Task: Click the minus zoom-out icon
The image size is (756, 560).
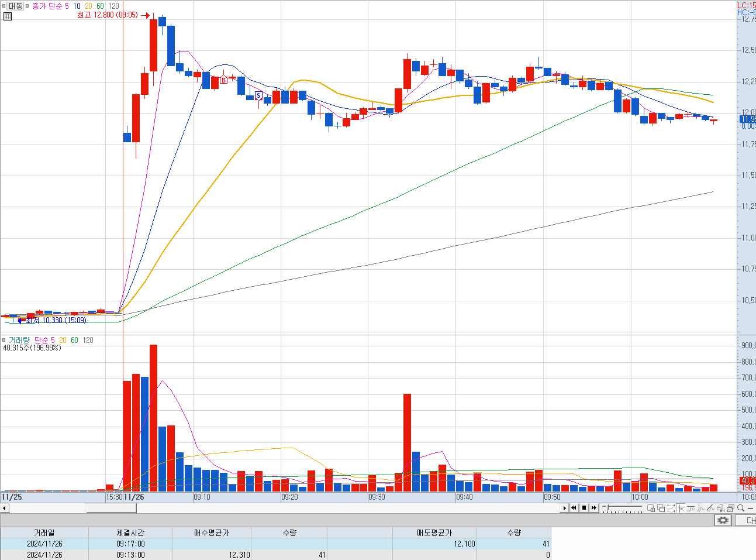Action: point(750,509)
